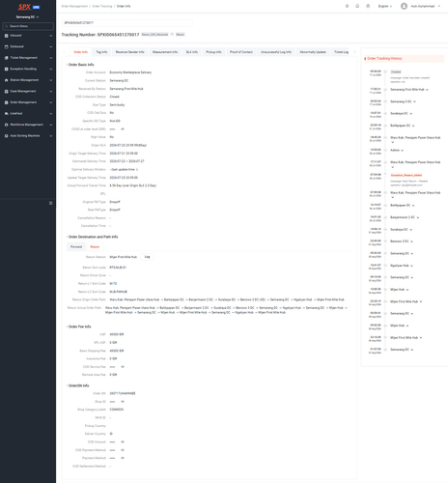Click the tracking number search field
Screen dimensions: 448x483
[x=127, y=23]
